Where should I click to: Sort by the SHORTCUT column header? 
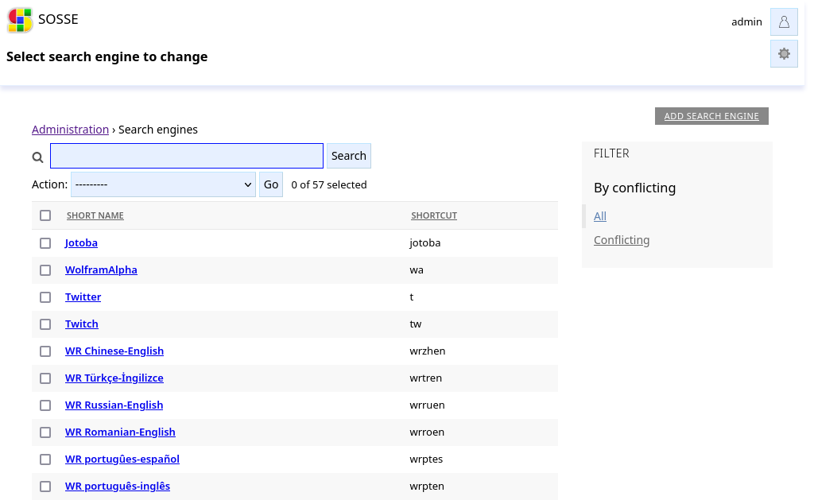click(x=434, y=215)
